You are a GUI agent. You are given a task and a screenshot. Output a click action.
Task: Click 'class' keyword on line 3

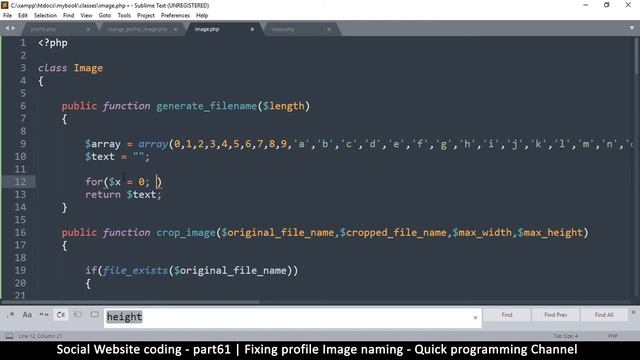tap(53, 68)
